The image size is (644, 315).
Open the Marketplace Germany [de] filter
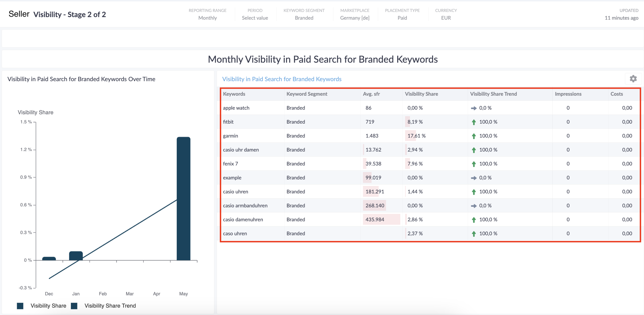pos(355,14)
